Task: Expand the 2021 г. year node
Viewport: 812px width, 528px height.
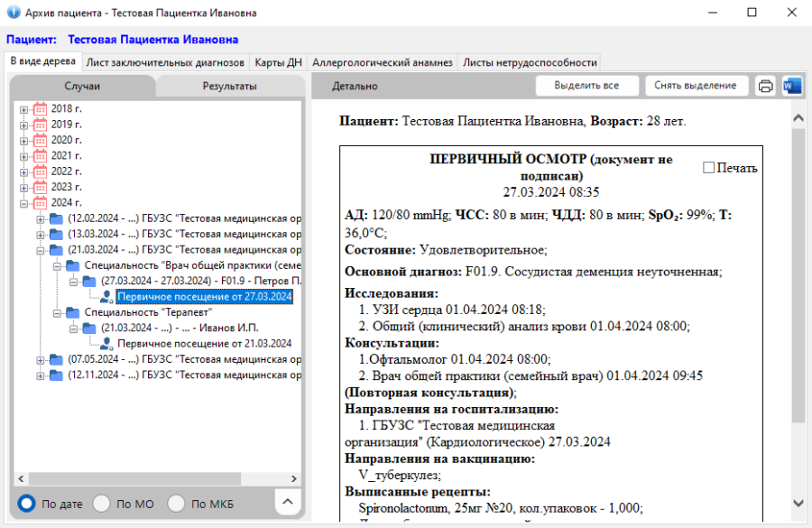Action: pos(23,156)
